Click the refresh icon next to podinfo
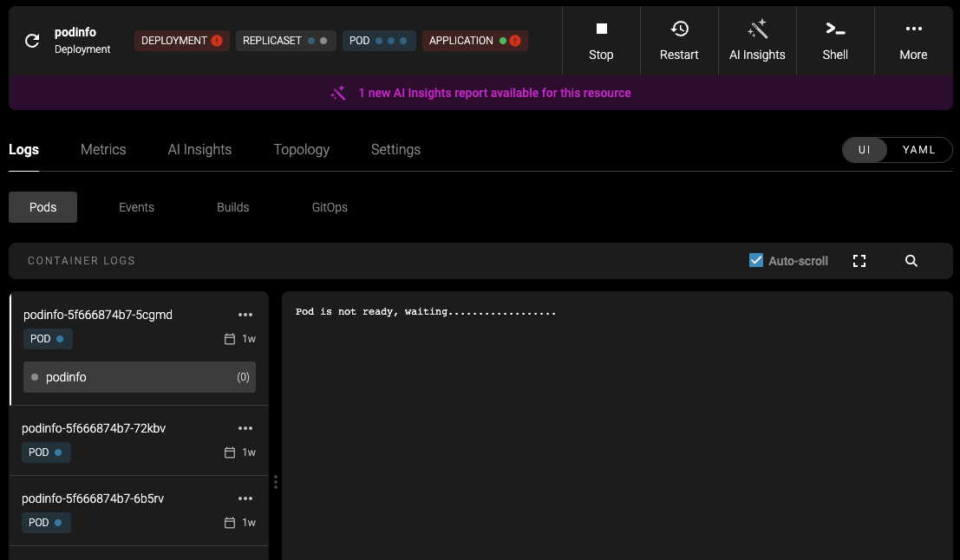960x560 pixels. click(x=31, y=40)
